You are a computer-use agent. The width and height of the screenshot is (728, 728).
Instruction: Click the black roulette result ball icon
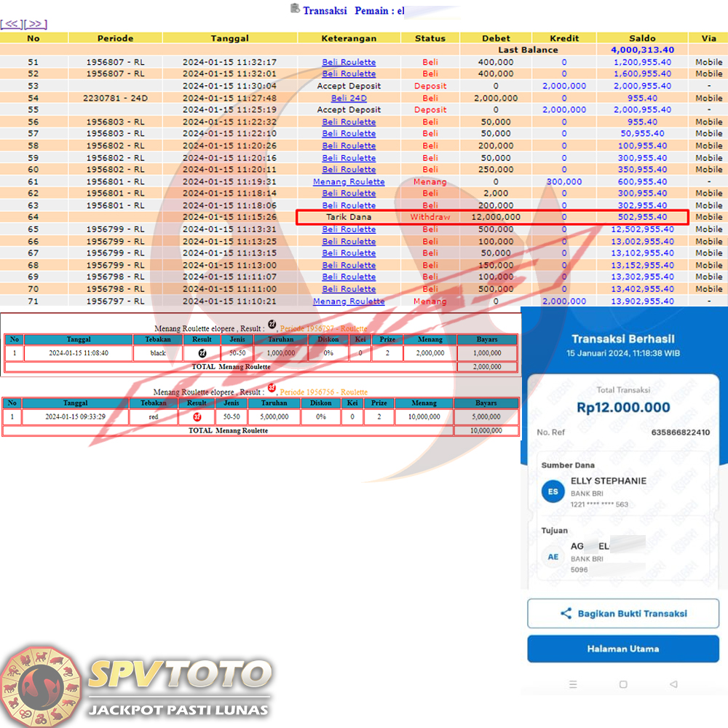(x=202, y=353)
